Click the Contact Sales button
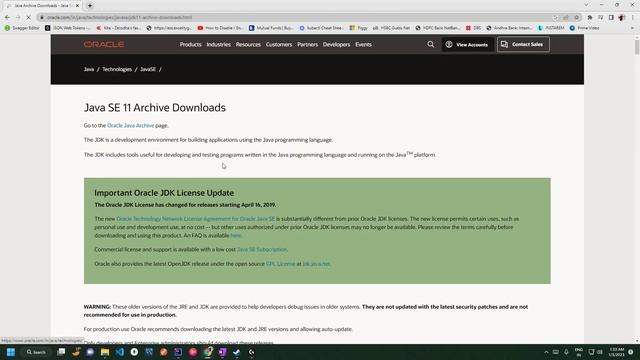The height and width of the screenshot is (360, 640). point(523,44)
